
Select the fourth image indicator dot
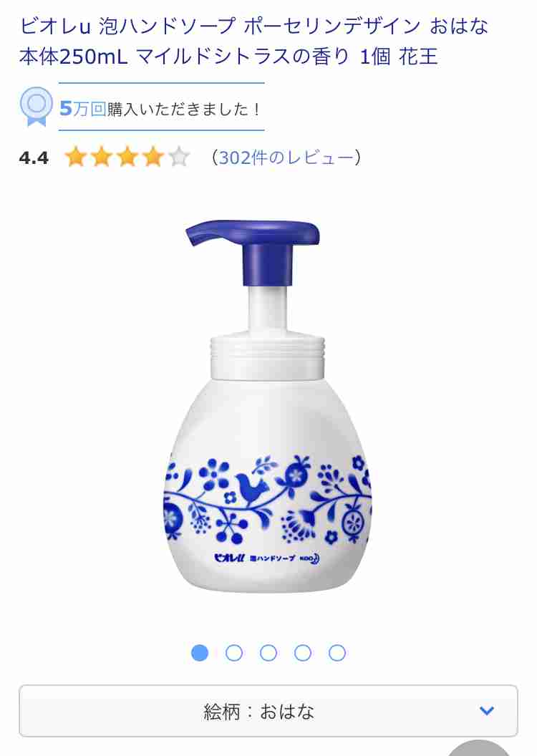[303, 653]
